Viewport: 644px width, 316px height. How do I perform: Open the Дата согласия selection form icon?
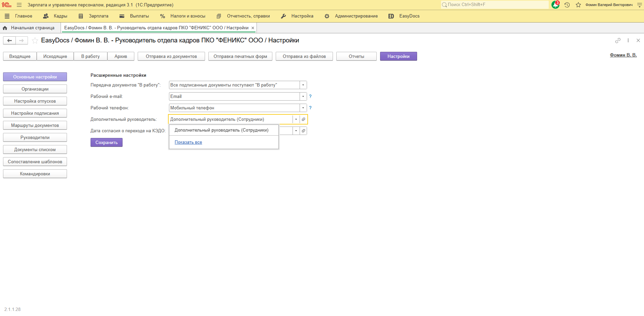(x=303, y=131)
